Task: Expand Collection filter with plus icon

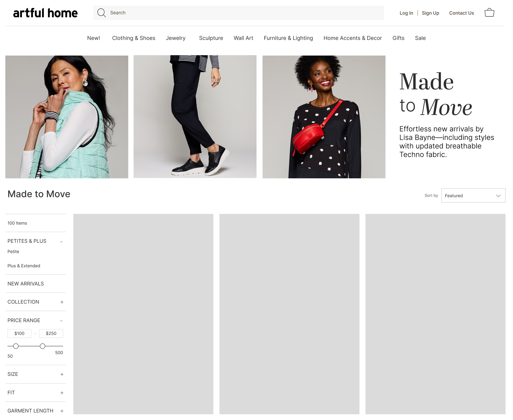Action: click(x=62, y=302)
